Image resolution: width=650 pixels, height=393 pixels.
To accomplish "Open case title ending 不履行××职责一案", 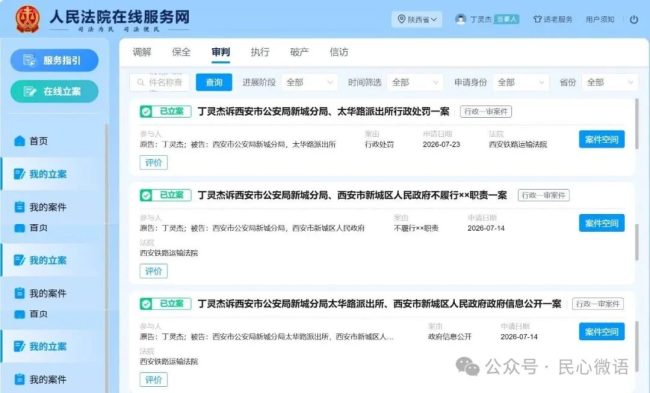I will tap(352, 195).
